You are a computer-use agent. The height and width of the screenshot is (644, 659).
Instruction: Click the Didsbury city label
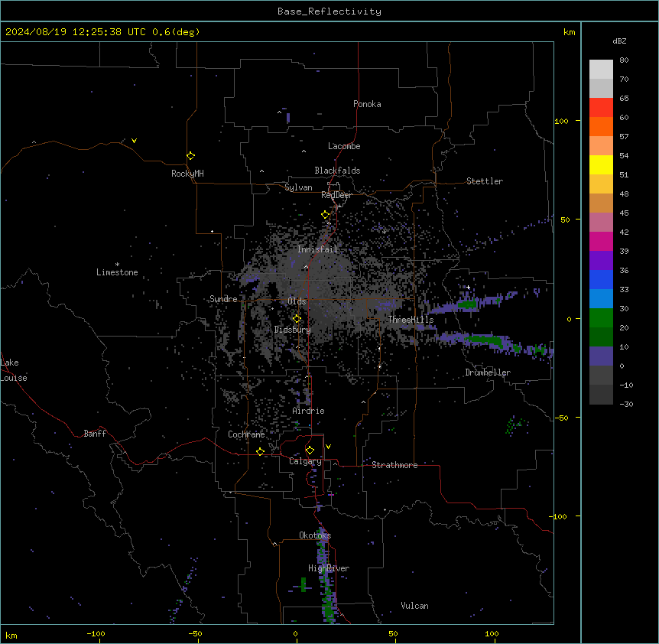293,330
